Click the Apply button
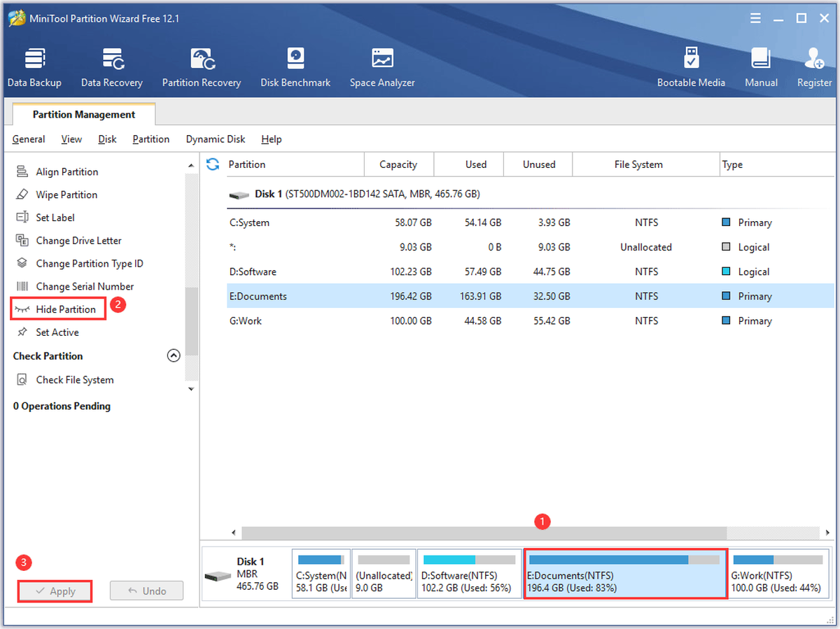Screen dimensions: 840x629 [55, 591]
